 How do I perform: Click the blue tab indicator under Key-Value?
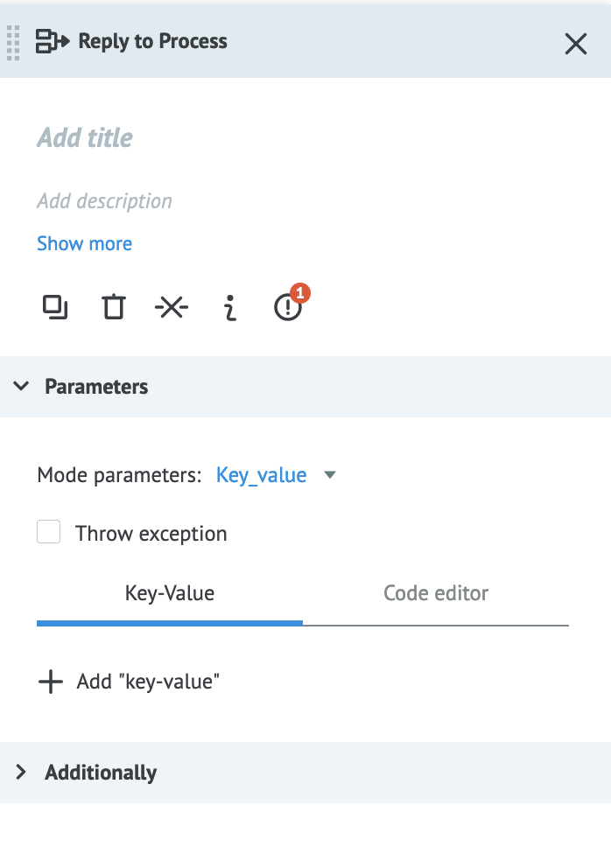pyautogui.click(x=169, y=622)
